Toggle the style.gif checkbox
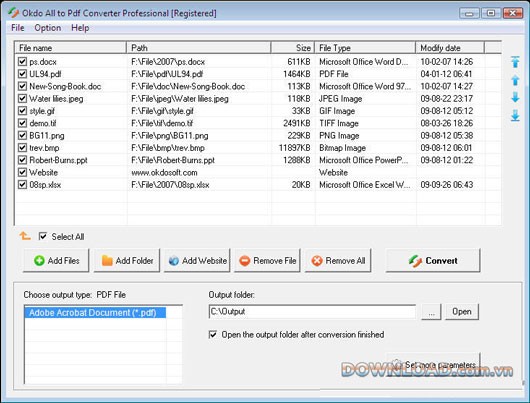The height and width of the screenshot is (403, 530). tap(22, 111)
